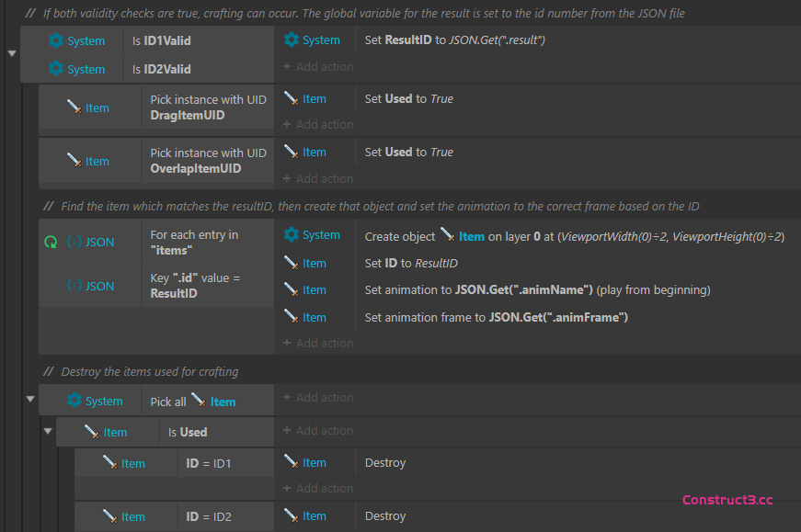
Task: Click the green loop icon on For each entry
Action: [x=51, y=242]
